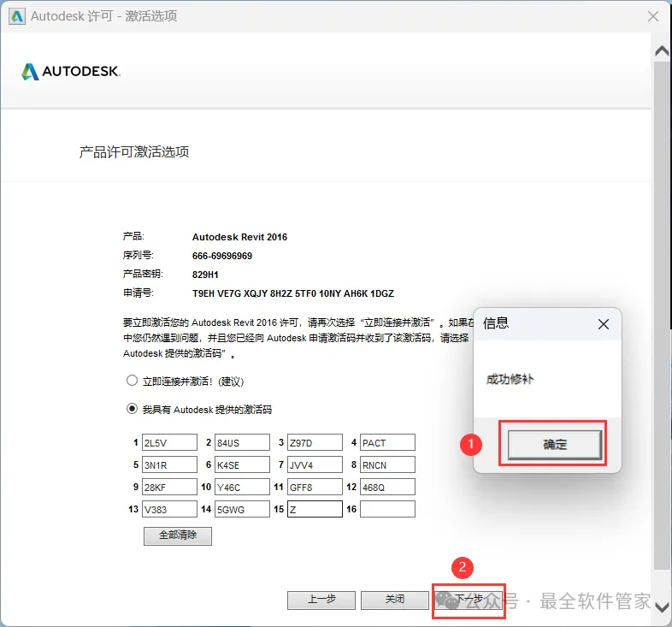This screenshot has height=627, width=672.
Task: Click activation code field 3 containing Z97D
Action: pos(315,442)
